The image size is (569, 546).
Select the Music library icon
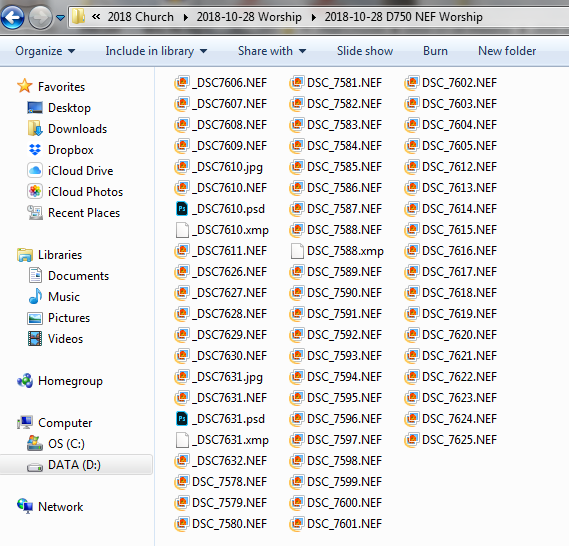pyautogui.click(x=35, y=296)
